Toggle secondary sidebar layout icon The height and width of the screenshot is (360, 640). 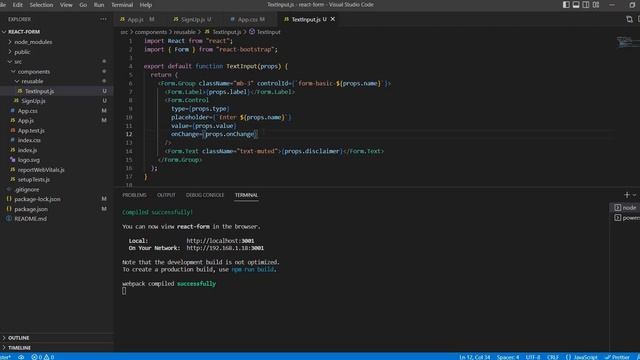coord(586,5)
